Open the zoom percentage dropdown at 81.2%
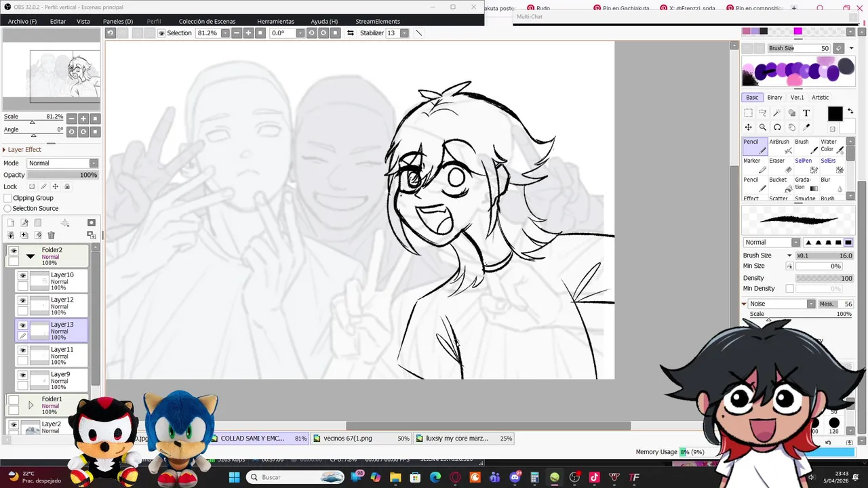 tap(225, 33)
